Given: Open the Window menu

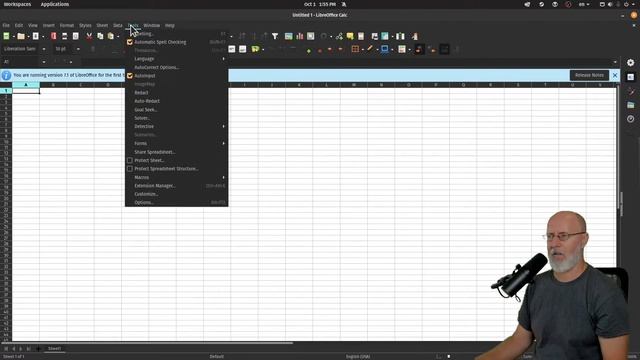Looking at the screenshot, I should pyautogui.click(x=151, y=25).
